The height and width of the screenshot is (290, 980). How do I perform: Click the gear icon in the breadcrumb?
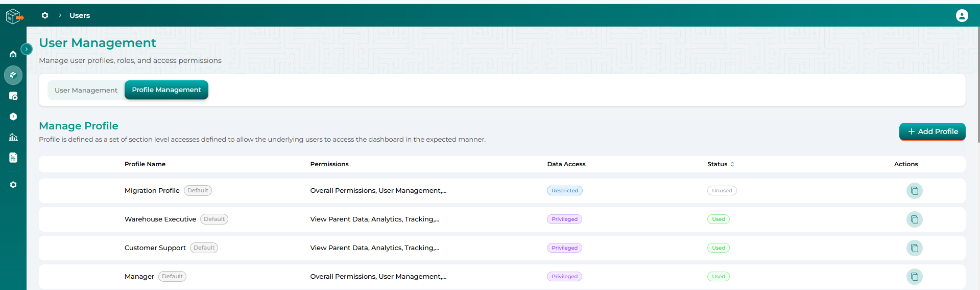tap(45, 15)
